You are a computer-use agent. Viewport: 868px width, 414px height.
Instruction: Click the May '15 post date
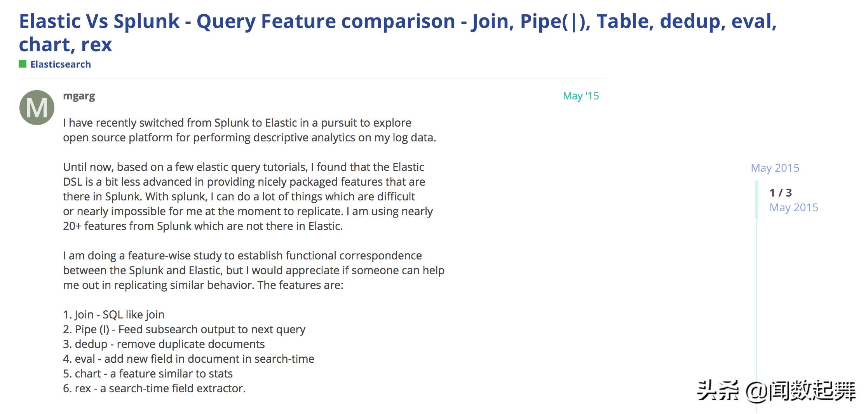point(581,96)
